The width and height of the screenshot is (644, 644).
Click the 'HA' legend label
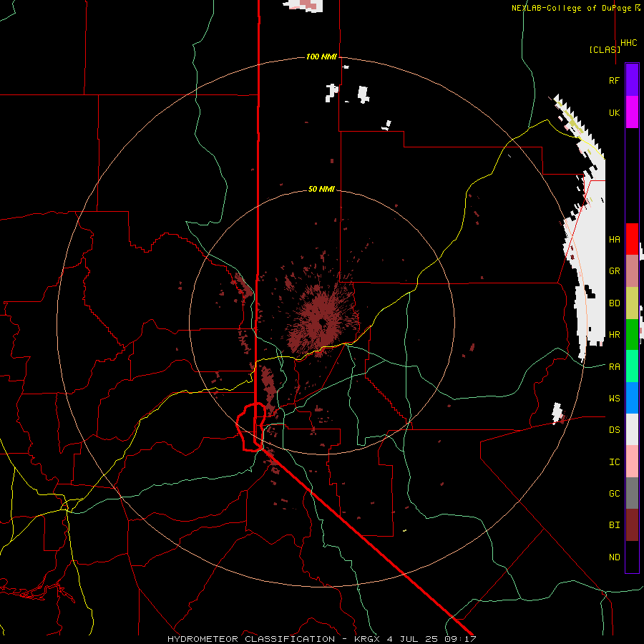614,239
